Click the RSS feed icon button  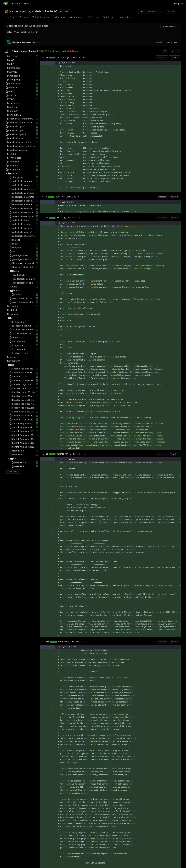[x=142, y=11]
